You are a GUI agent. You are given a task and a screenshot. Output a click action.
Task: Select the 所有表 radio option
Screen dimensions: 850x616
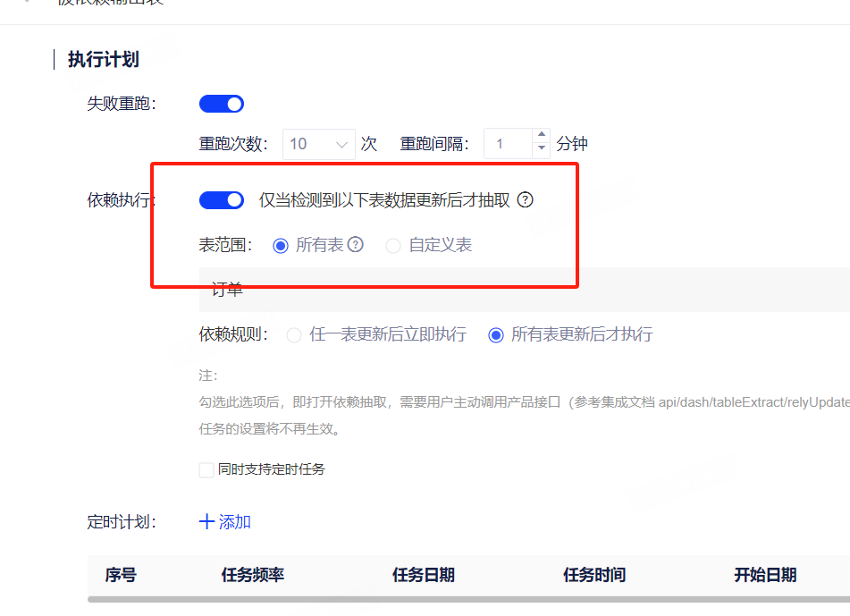[281, 245]
